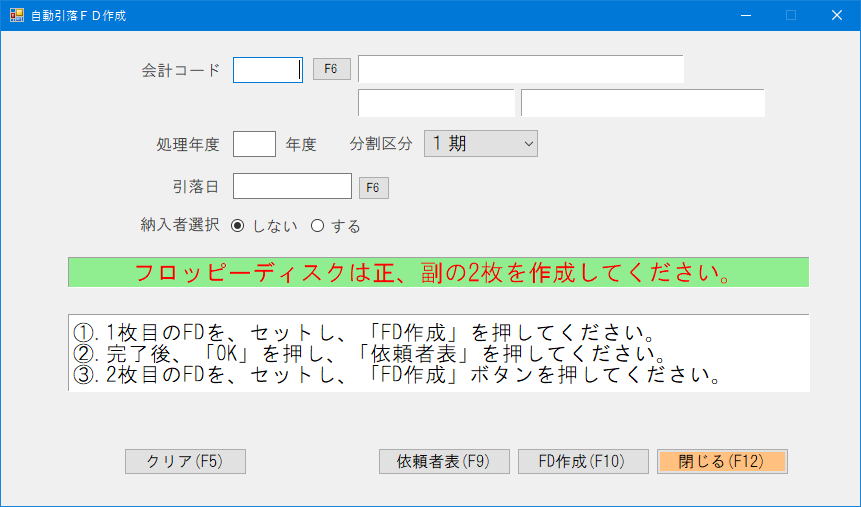
Task: Click the instruction line starting with ②
Action: 369,354
